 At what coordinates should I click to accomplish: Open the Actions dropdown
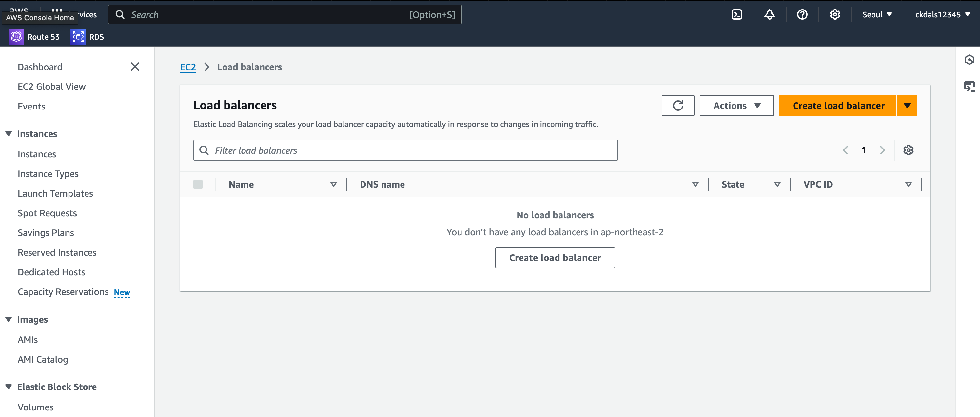pos(736,105)
